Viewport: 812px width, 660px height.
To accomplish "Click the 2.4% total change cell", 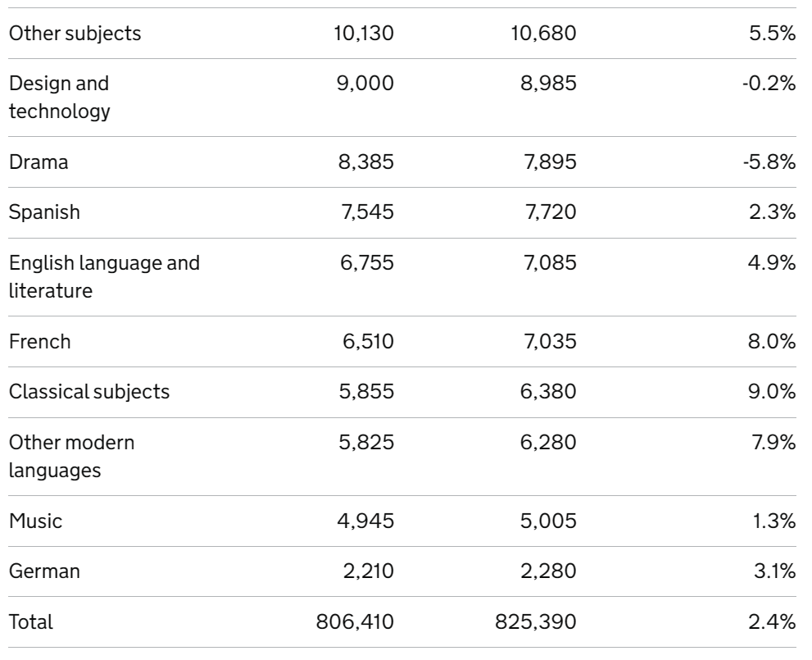I will [x=774, y=621].
